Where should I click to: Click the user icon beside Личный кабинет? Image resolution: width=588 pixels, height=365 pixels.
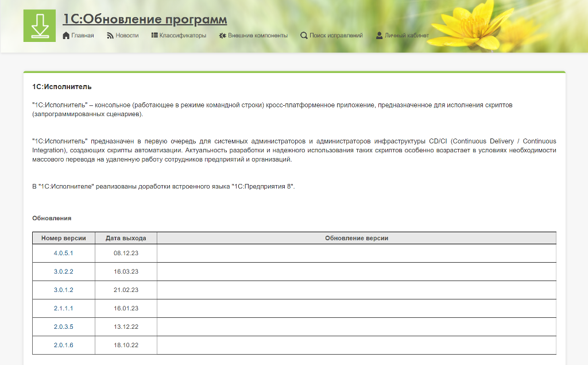(380, 36)
